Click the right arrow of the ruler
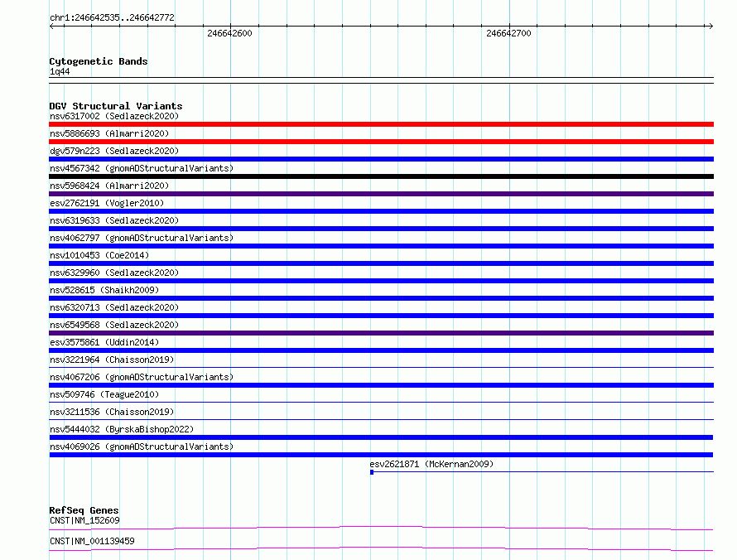 pos(711,27)
